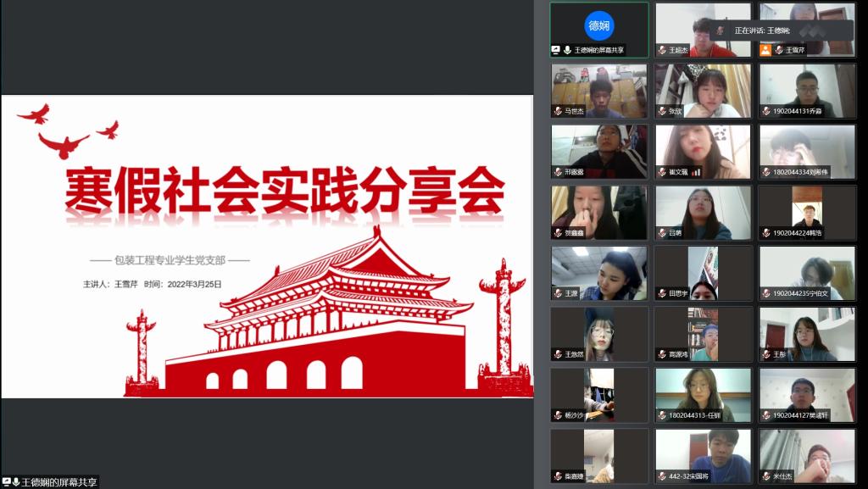The image size is (868, 489).
Task: Select the 米仕杰 participant video
Action: pos(806,455)
